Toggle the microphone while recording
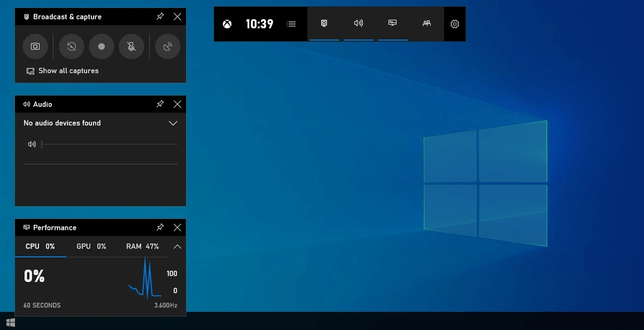The width and height of the screenshot is (644, 330). [x=131, y=46]
